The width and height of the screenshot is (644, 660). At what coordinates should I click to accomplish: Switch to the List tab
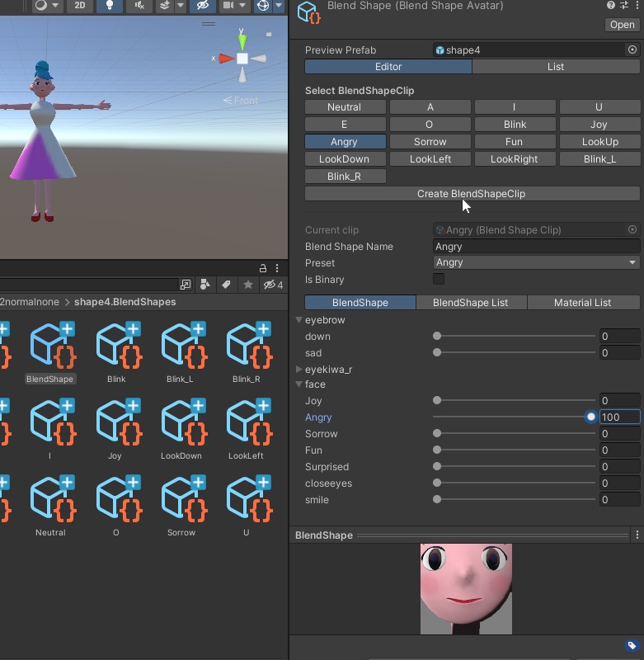(556, 67)
